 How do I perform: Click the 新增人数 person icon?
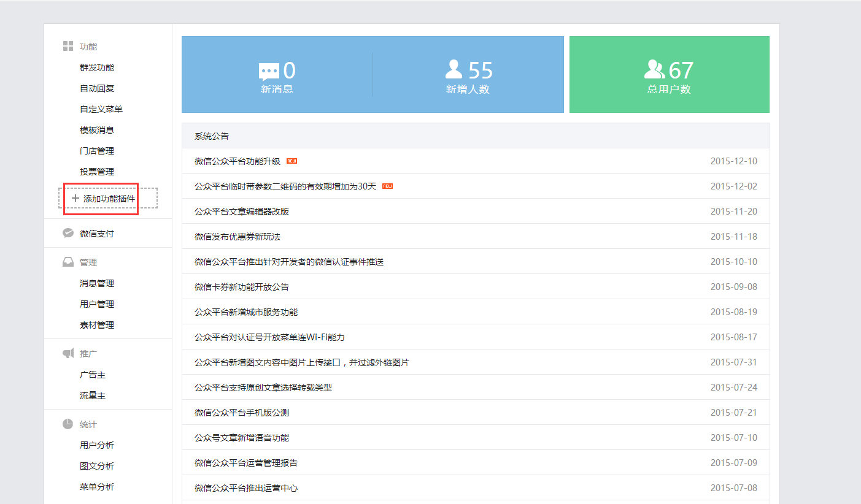[x=454, y=69]
